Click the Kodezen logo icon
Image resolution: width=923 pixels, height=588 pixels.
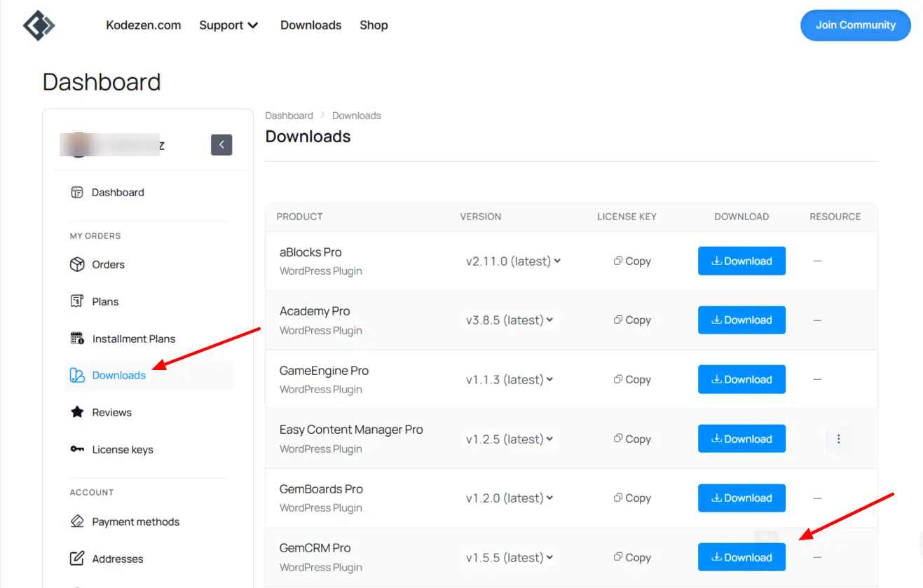(x=39, y=25)
